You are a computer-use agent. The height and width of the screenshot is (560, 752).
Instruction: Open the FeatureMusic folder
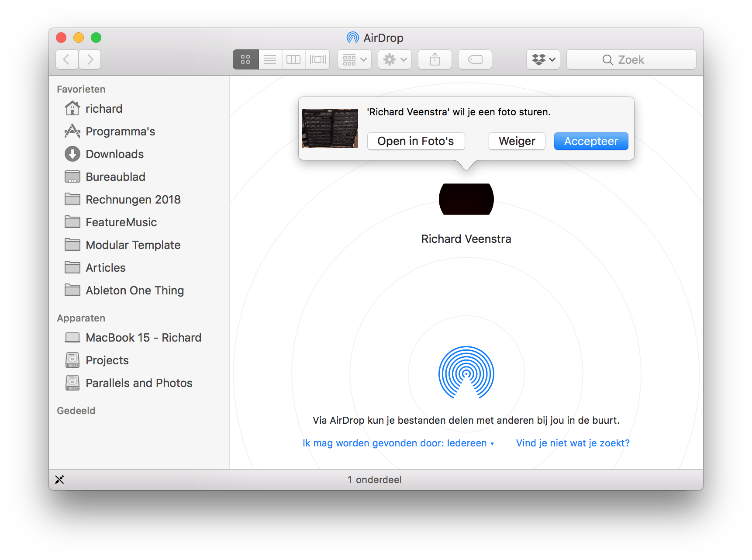point(139,222)
